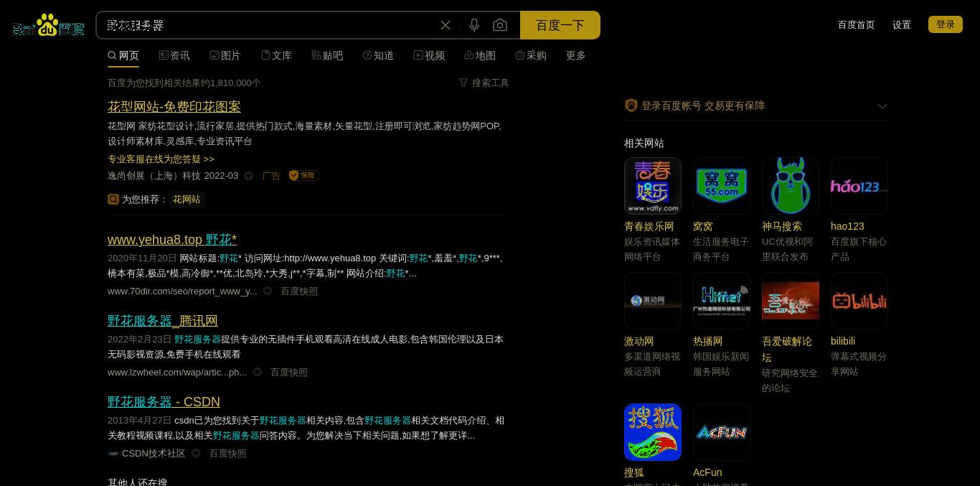Switch to the 采购 tab

pos(531,55)
